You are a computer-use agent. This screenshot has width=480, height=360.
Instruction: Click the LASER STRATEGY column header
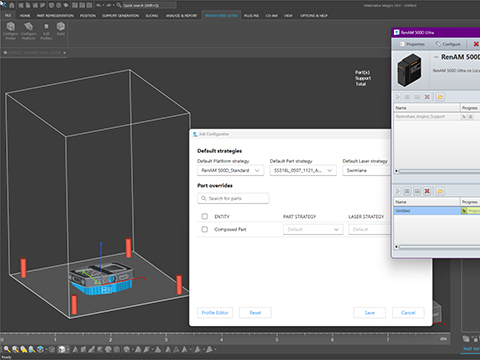pyautogui.click(x=366, y=217)
